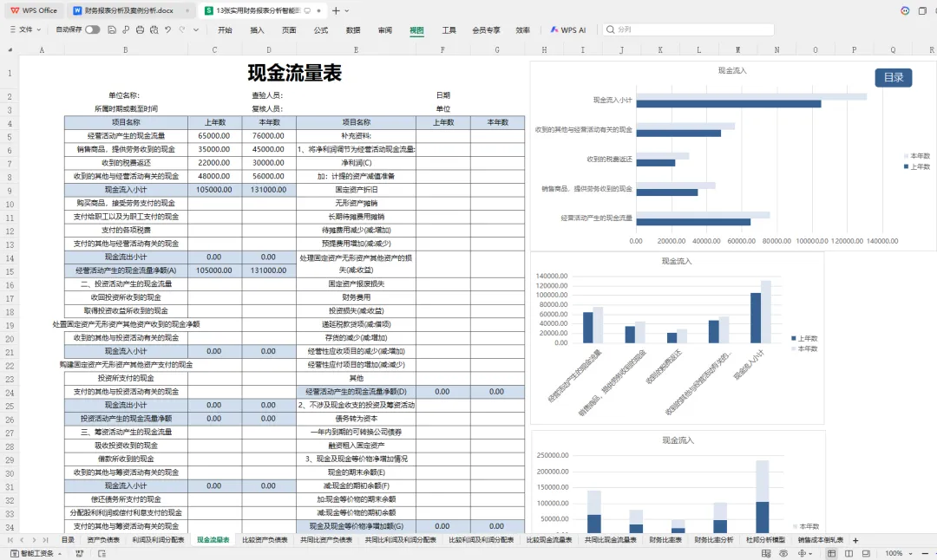Open the 开始 ribbon tab
The width and height of the screenshot is (937, 560).
click(225, 29)
